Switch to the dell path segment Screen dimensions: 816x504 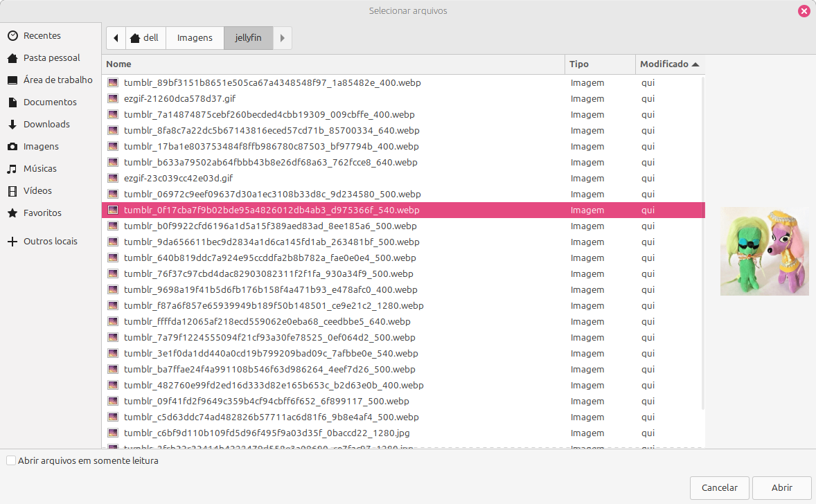145,38
